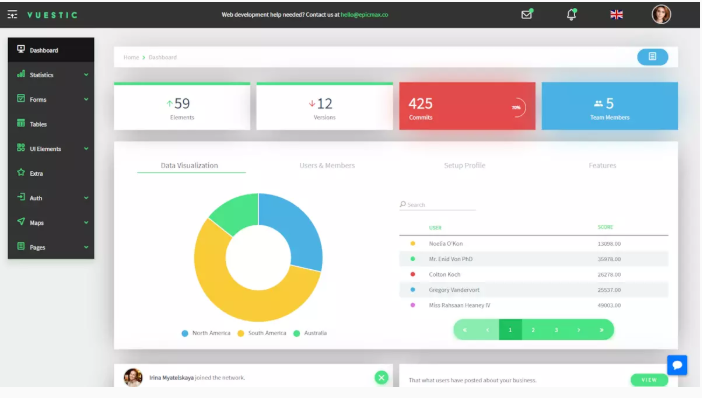Toggle the sidebar menu hamburger icon
Screen dimensions: 702x398
point(12,15)
